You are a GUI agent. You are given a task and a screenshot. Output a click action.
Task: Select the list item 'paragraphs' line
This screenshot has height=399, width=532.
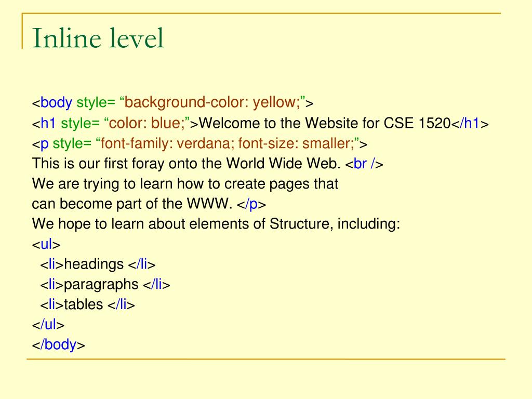pyautogui.click(x=105, y=285)
